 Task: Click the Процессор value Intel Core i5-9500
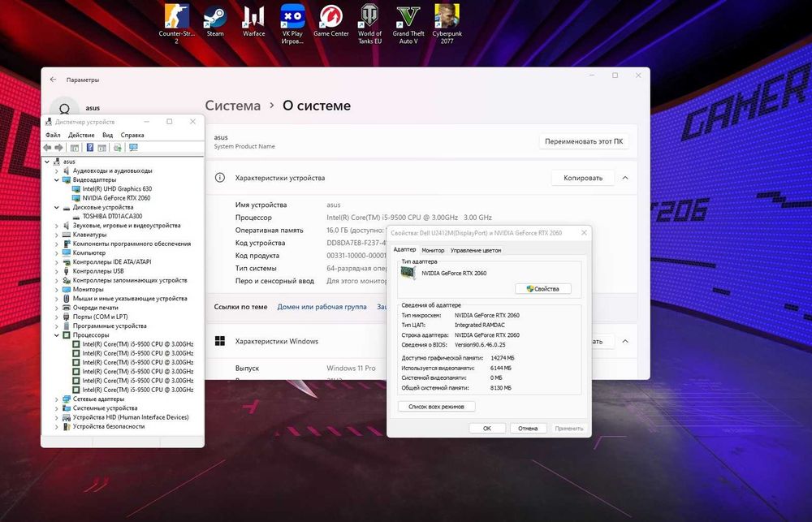(409, 218)
